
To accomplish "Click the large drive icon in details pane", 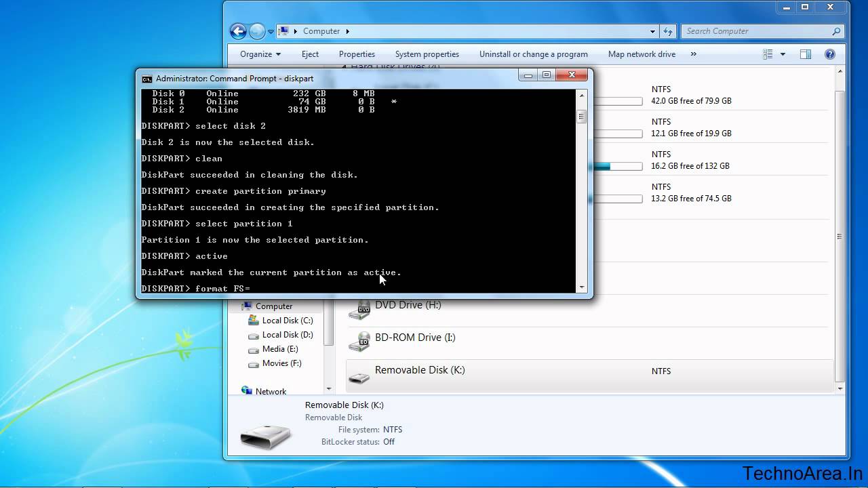I will coord(266,436).
